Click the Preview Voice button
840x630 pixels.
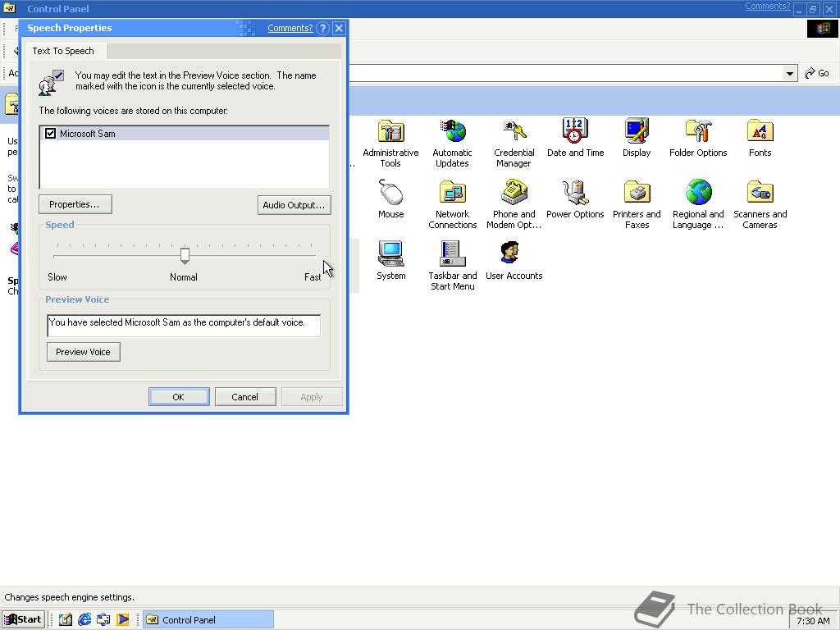[83, 352]
